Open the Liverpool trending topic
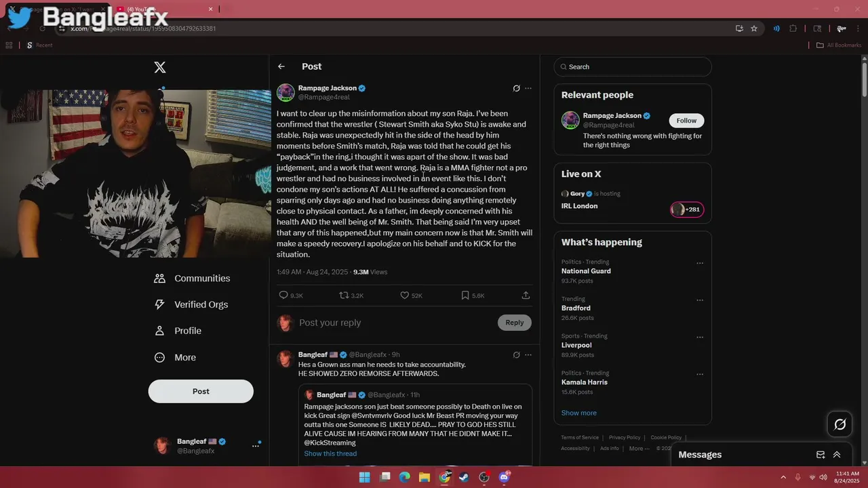 click(576, 345)
